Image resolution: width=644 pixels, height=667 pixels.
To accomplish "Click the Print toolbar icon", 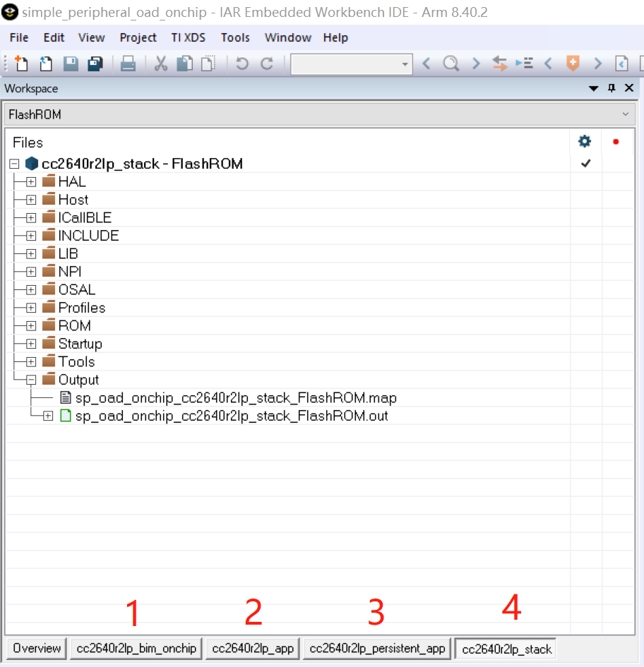I will (128, 64).
